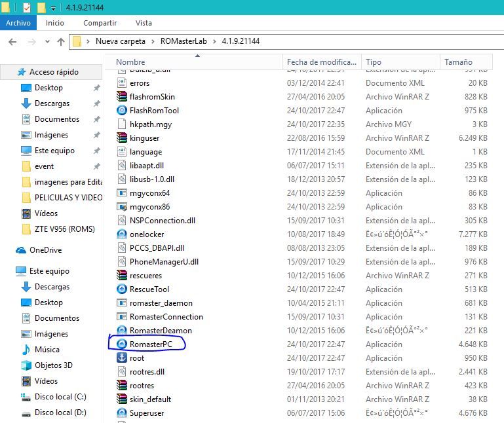Open the Archivo ribbon tab
Screen dimensions: 504x423
tap(18, 23)
